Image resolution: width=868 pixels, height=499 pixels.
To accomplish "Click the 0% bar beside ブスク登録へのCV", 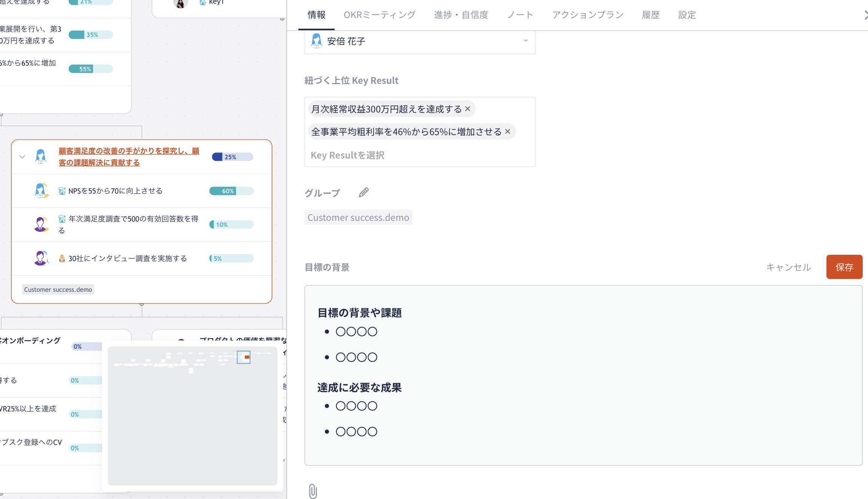I will (85, 448).
